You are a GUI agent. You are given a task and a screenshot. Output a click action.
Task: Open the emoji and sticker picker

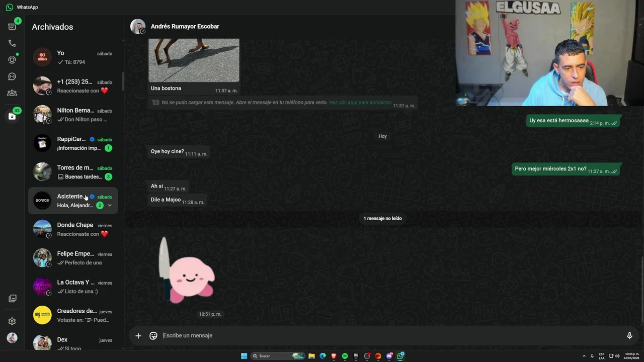[x=153, y=336]
